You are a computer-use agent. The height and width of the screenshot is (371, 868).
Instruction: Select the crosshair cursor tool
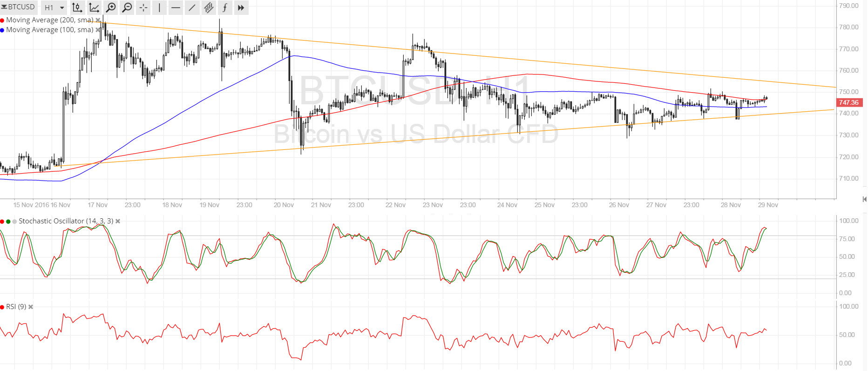[143, 7]
